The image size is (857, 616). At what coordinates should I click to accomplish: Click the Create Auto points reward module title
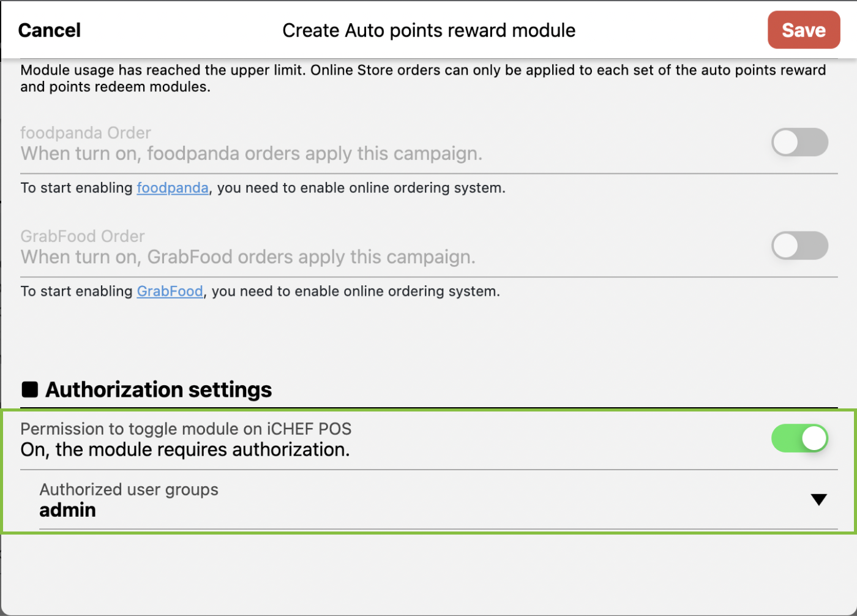click(x=428, y=30)
